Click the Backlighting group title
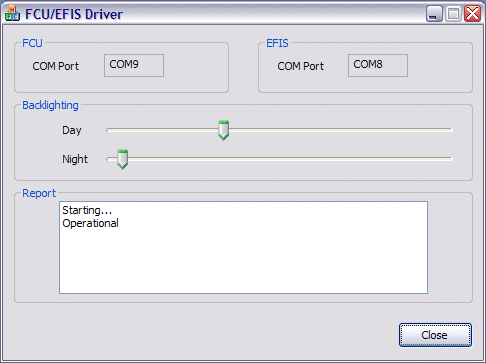Viewport: 486px width, 363px height. pos(50,105)
